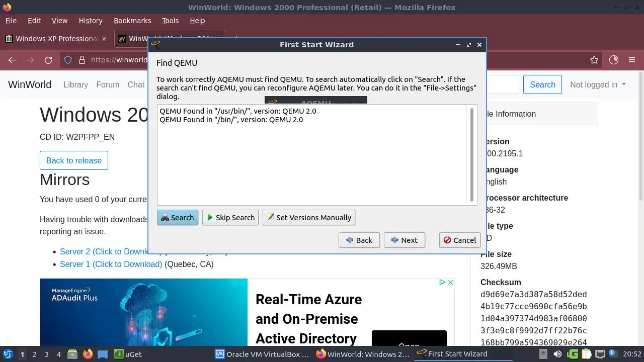644x362 pixels.
Task: Open the Library link in WinWorld navbar
Action: (75, 84)
